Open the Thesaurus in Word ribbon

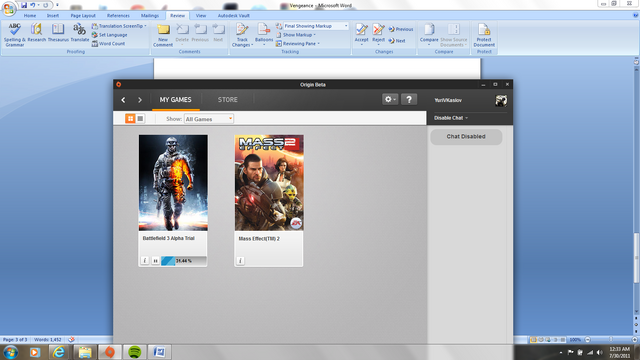point(58,33)
